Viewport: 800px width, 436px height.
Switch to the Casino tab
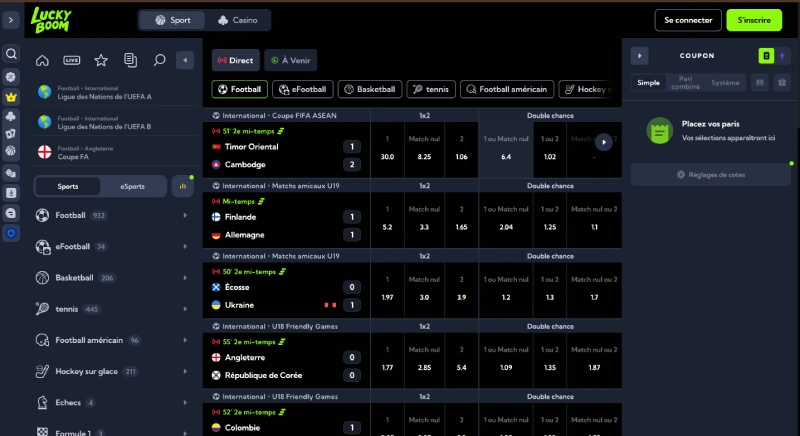tap(238, 20)
